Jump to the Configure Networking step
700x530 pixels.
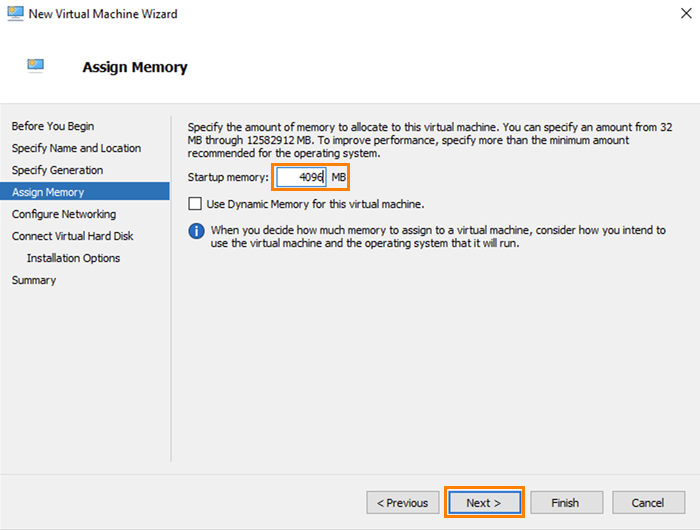coord(64,214)
